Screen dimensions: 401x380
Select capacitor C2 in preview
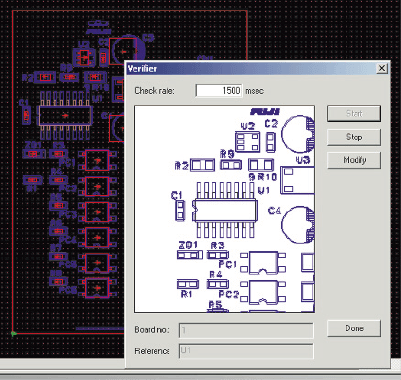[x=271, y=142]
